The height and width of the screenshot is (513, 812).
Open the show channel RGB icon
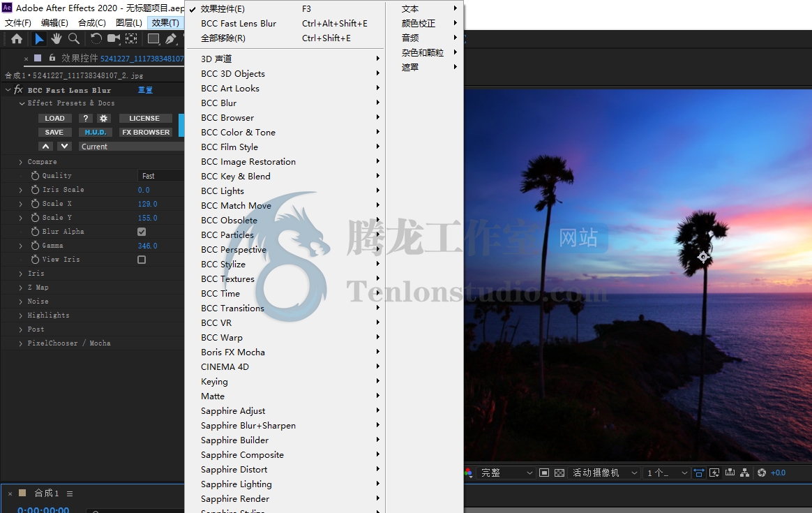pos(468,473)
